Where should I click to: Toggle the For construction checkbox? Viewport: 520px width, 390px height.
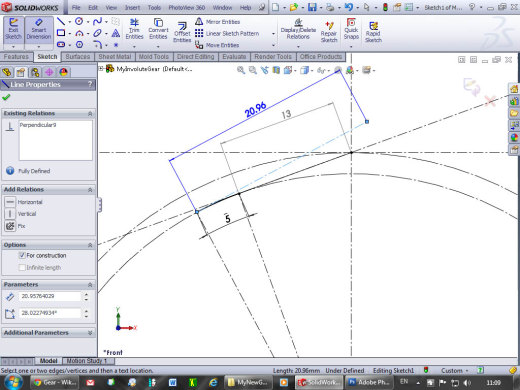pyautogui.click(x=22, y=255)
